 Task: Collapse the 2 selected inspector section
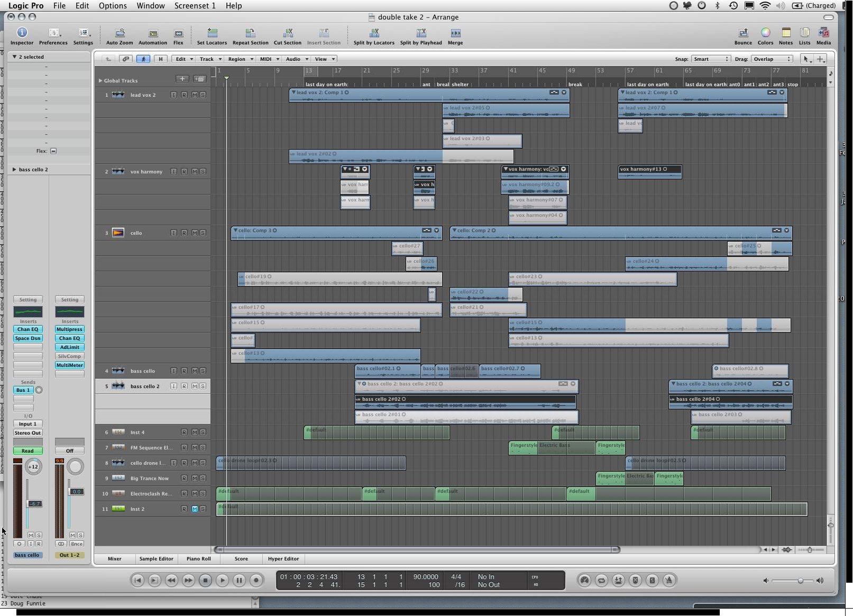(15, 57)
